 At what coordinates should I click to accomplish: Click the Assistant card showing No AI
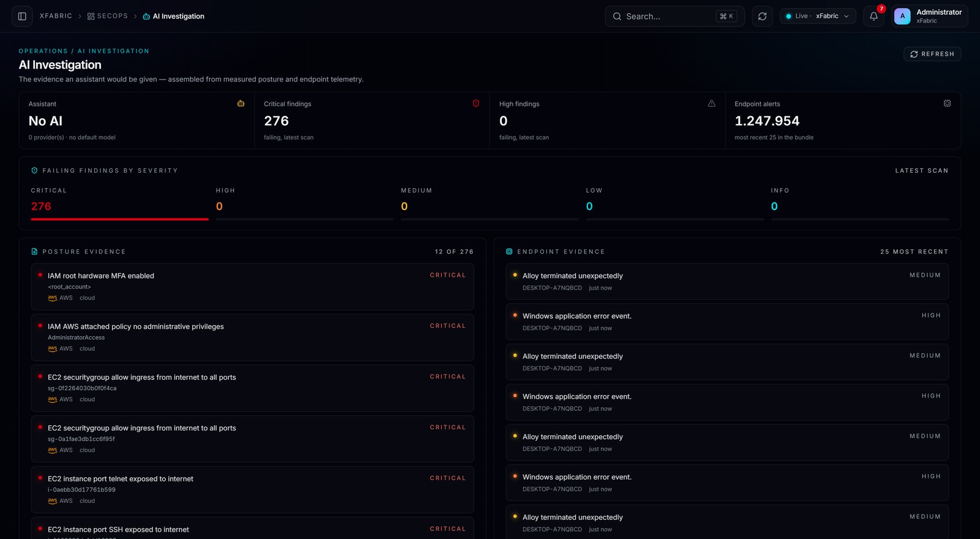coord(137,121)
